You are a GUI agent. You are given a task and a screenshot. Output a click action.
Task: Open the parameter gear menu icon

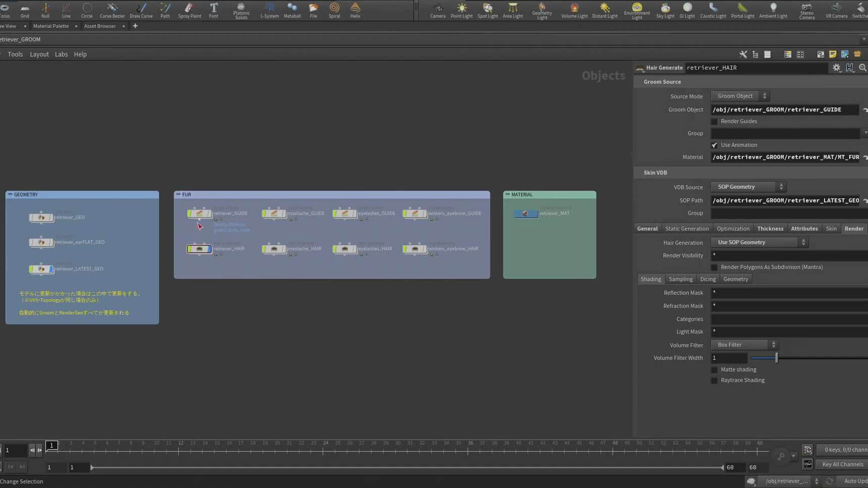coord(836,68)
